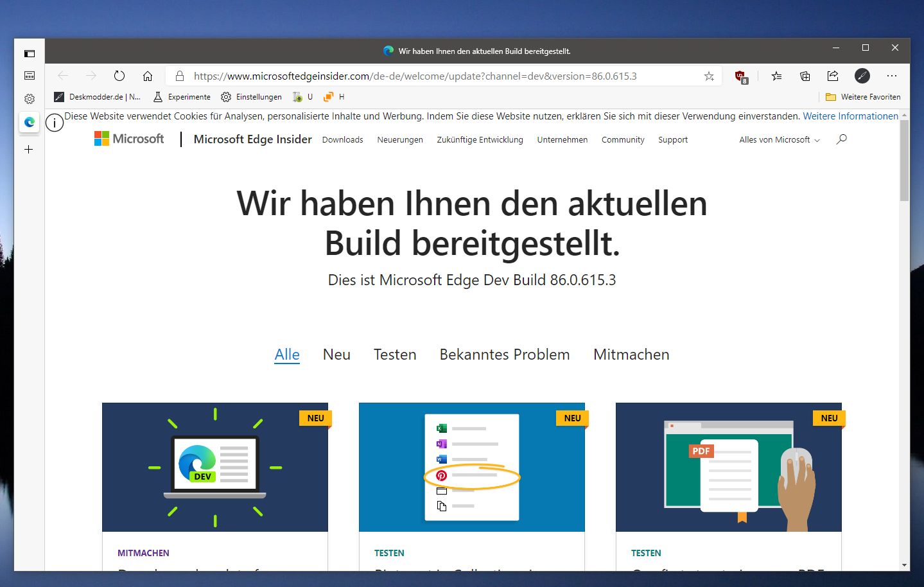Open the Downloads menu item
Viewport: 924px width, 587px height.
343,140
